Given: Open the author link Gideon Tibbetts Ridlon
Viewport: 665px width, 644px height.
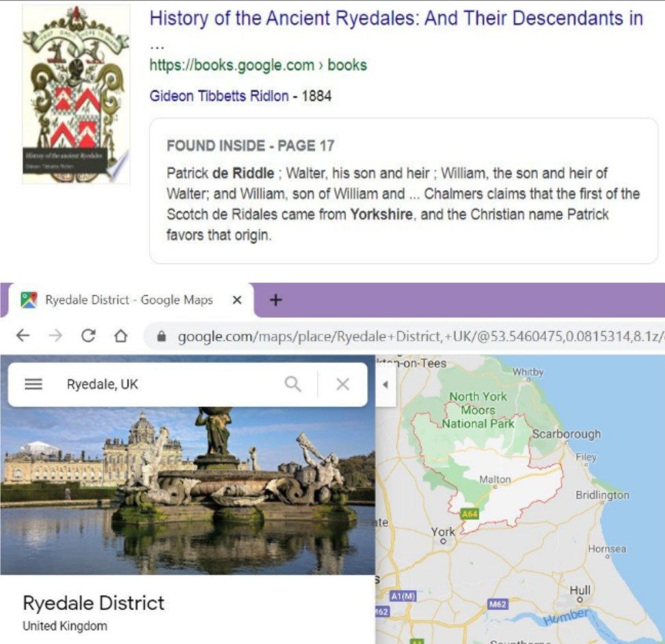Looking at the screenshot, I should [x=219, y=96].
